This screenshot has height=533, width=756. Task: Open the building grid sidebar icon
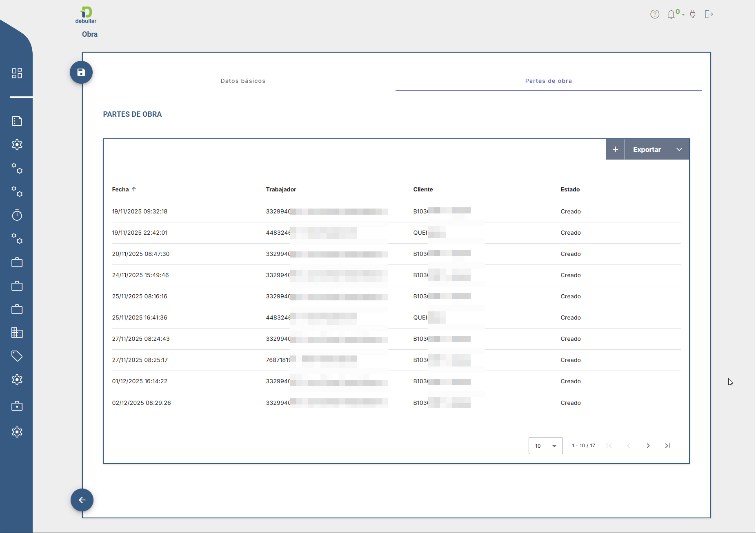pyautogui.click(x=17, y=333)
